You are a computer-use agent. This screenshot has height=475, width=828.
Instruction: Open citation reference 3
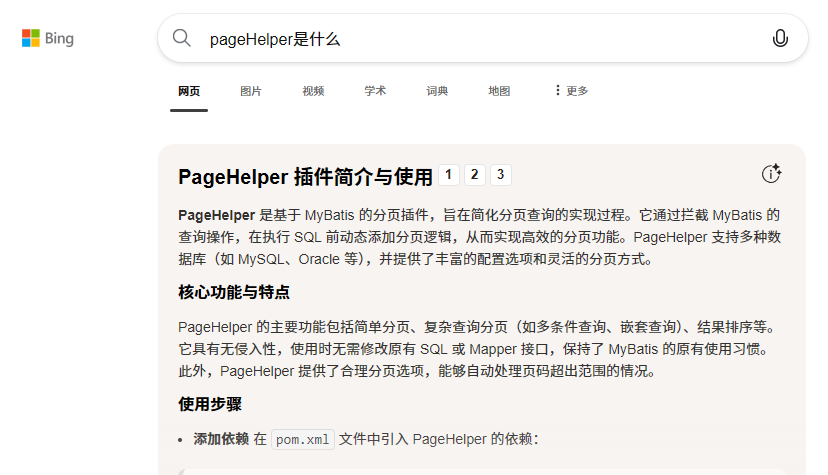[501, 175]
